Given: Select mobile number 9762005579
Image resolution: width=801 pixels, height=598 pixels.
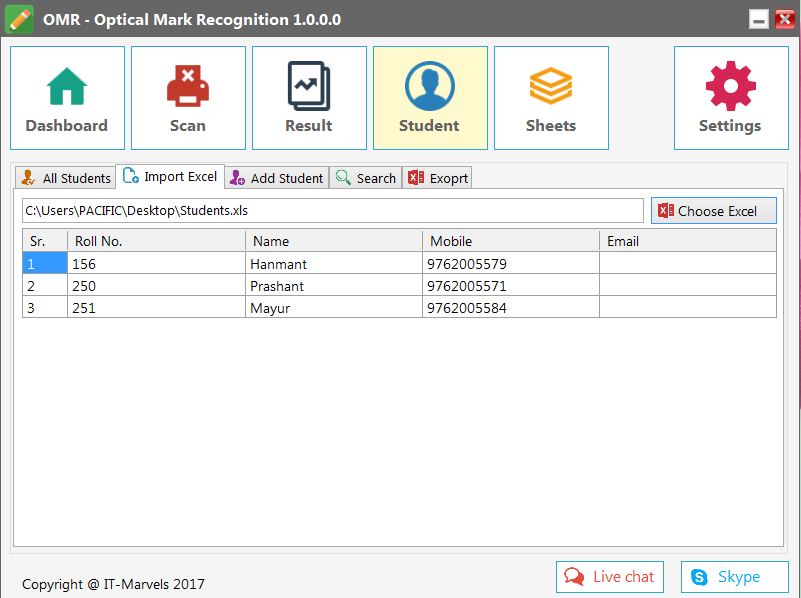Looking at the screenshot, I should (511, 263).
